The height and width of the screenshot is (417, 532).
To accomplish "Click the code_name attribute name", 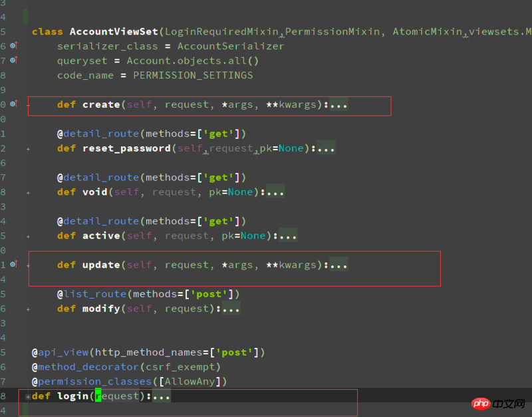I will click(x=85, y=75).
